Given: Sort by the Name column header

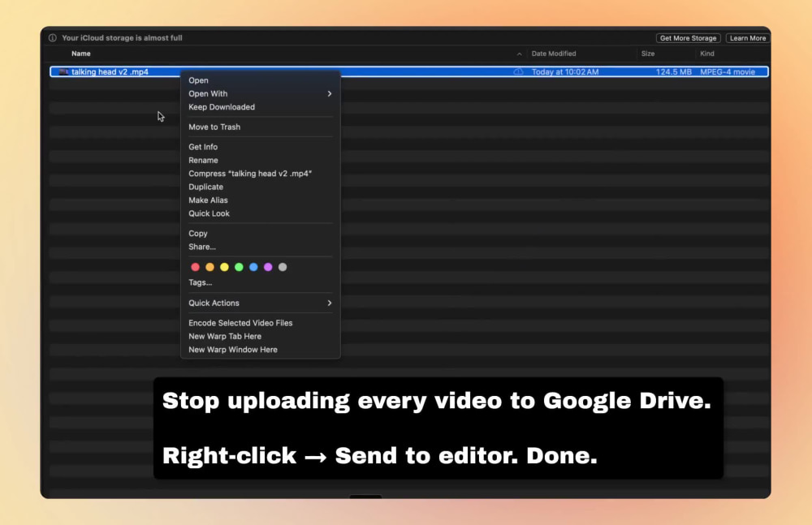Looking at the screenshot, I should (x=80, y=54).
